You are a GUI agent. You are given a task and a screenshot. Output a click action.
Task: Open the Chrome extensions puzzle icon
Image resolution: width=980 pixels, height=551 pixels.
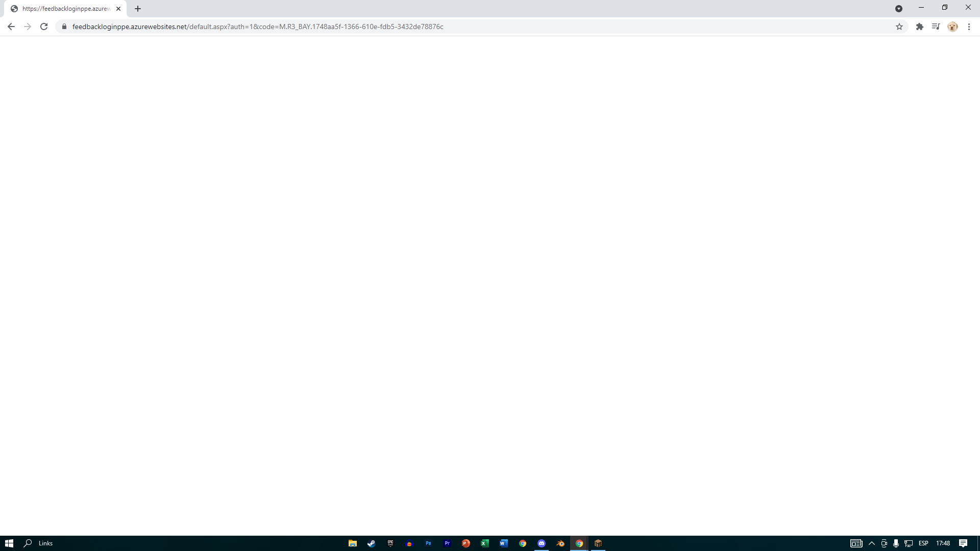click(920, 27)
